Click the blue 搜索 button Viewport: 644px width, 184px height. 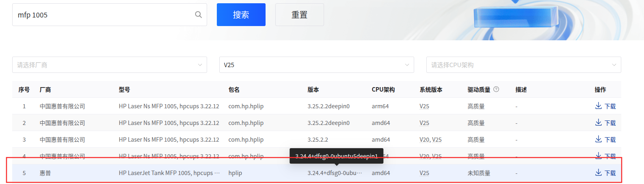click(241, 15)
